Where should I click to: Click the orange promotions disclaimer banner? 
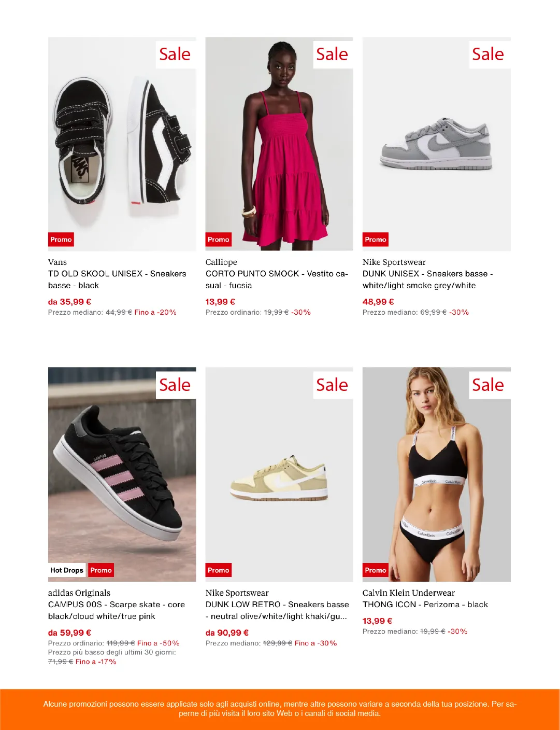280,709
